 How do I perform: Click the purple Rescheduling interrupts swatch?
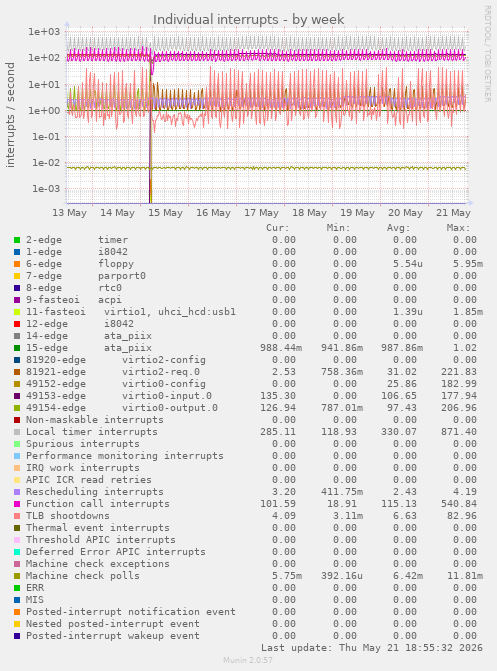(17, 492)
